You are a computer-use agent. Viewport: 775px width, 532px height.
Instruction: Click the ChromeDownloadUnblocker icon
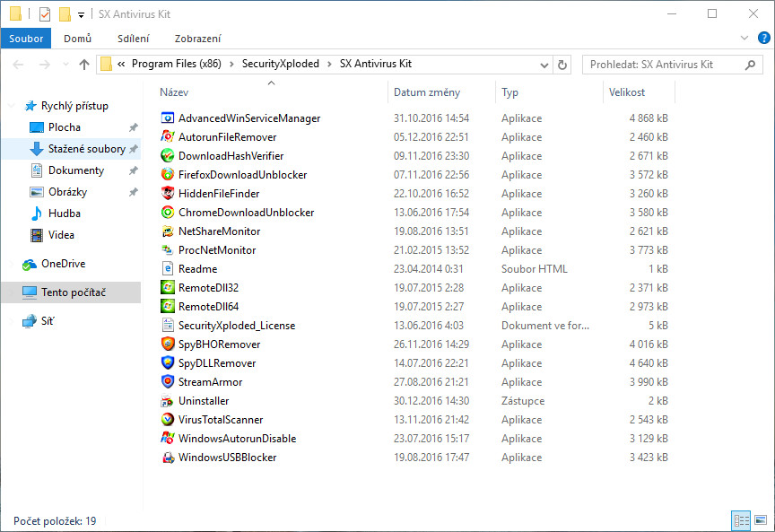168,212
